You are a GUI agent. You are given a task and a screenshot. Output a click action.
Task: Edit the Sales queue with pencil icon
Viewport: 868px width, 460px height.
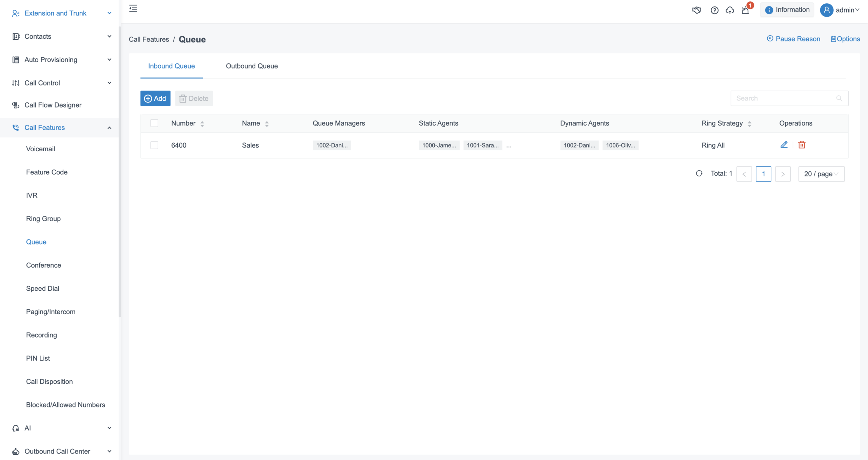coord(784,145)
